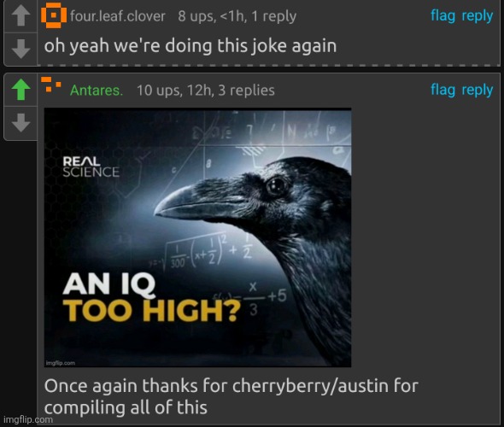Click the small imgflip.com watermark inside raven image
Viewport: 504px width, 427px height.
[61, 363]
